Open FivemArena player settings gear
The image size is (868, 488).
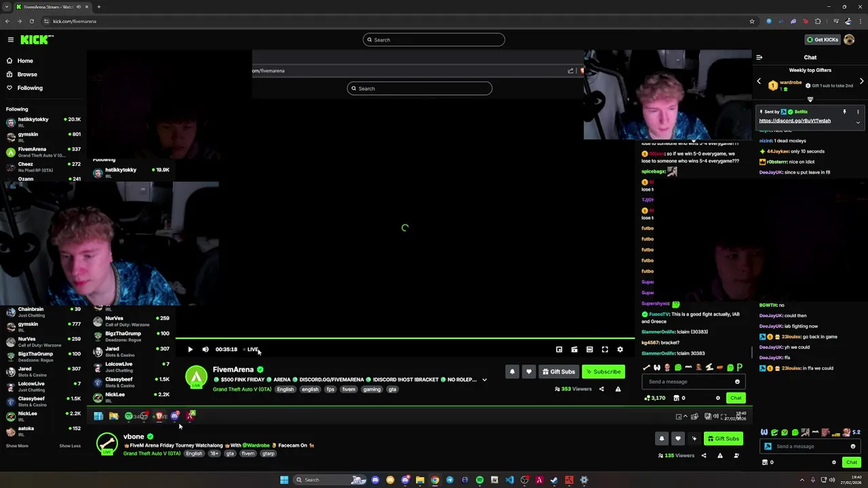[x=620, y=350]
